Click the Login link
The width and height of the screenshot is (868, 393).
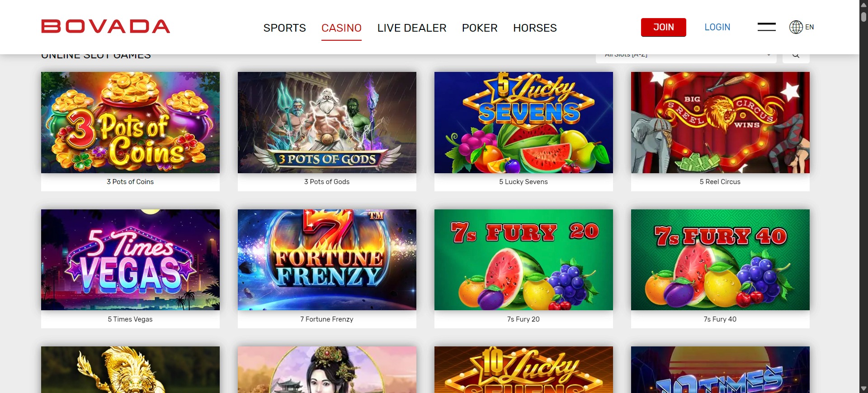tap(717, 27)
